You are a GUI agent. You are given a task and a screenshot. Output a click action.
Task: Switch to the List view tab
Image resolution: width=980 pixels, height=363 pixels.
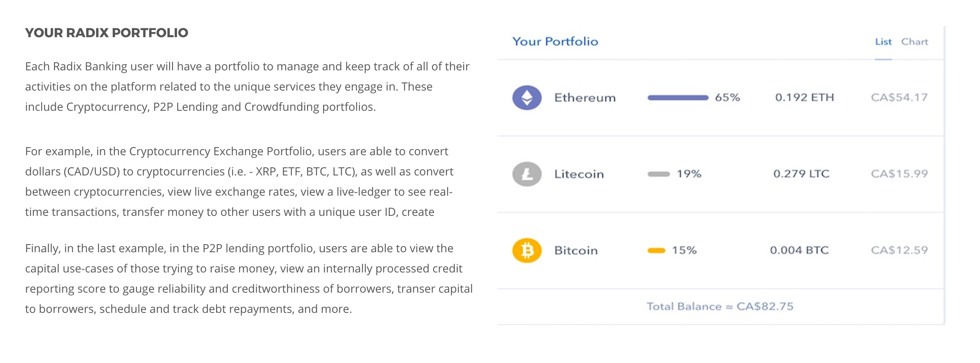(883, 42)
